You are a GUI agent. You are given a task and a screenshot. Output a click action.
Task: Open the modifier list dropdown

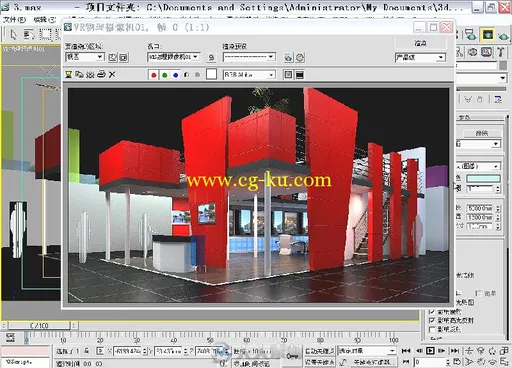[x=482, y=78]
